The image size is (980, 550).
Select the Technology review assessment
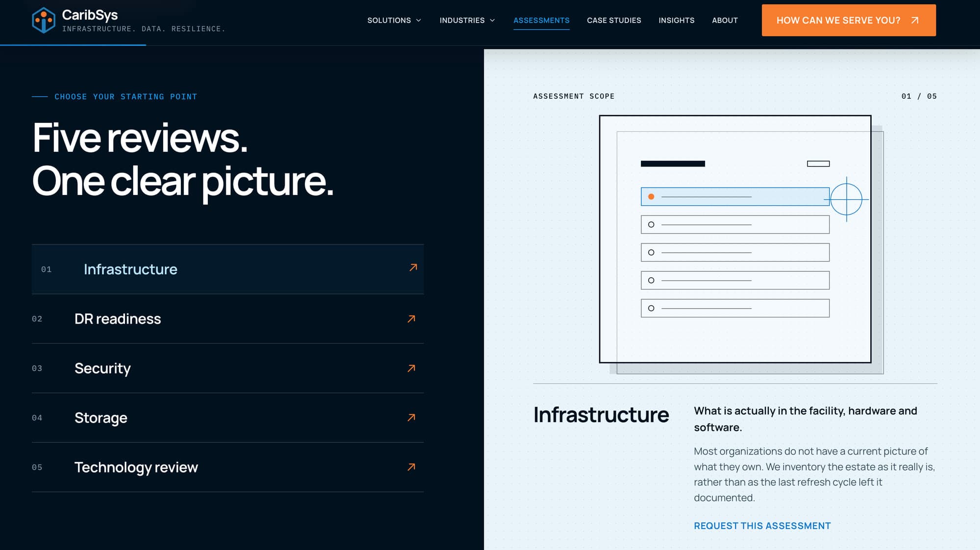(x=228, y=467)
